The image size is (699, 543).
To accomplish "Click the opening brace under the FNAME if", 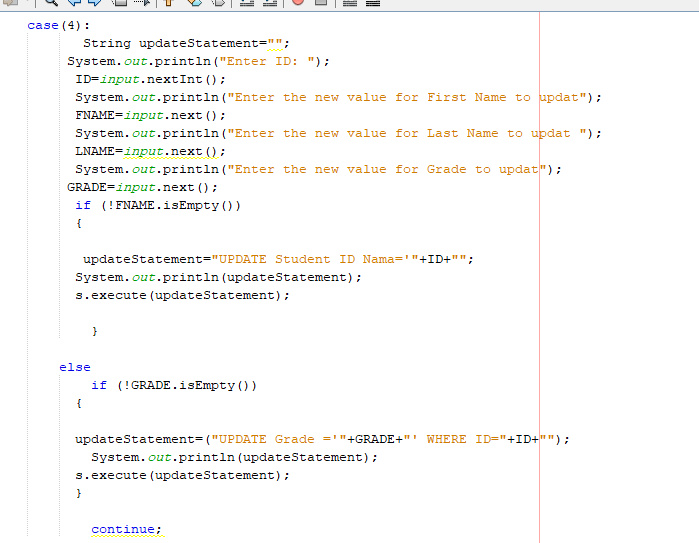I will click(x=79, y=223).
